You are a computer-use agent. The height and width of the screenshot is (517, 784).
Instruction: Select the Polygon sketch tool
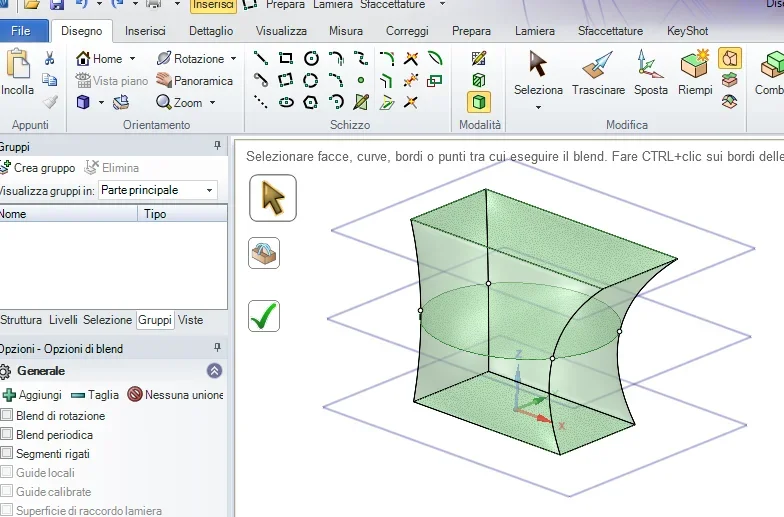311,102
